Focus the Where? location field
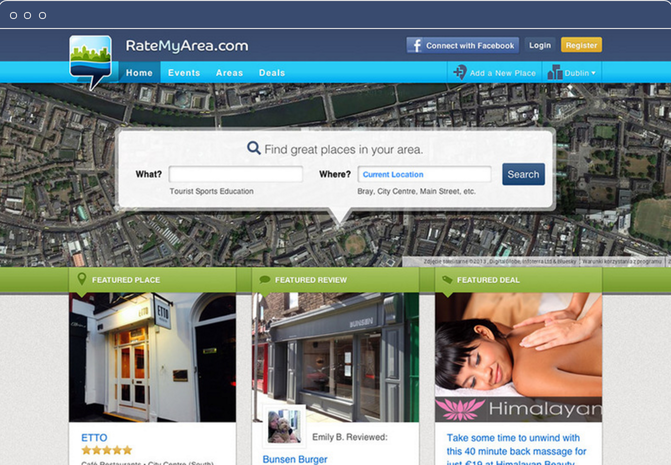This screenshot has width=671, height=465. tap(425, 174)
